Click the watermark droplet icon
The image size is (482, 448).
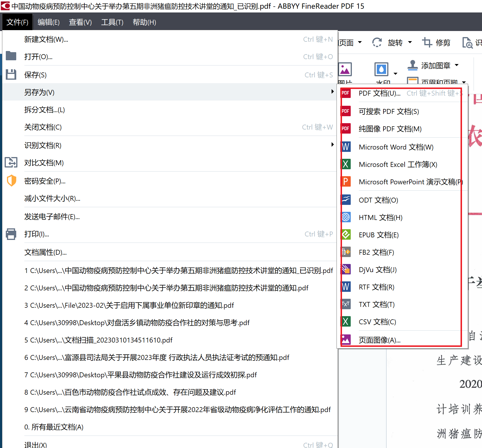pos(381,70)
